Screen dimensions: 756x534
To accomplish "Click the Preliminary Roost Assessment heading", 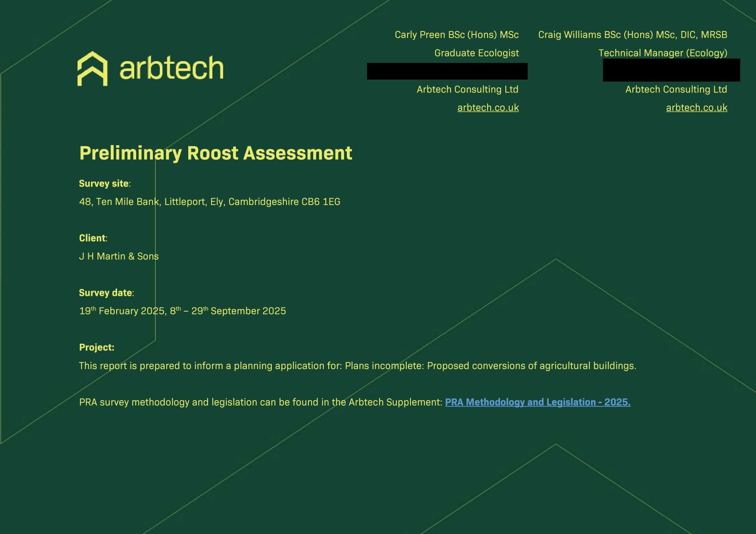I will 215,153.
